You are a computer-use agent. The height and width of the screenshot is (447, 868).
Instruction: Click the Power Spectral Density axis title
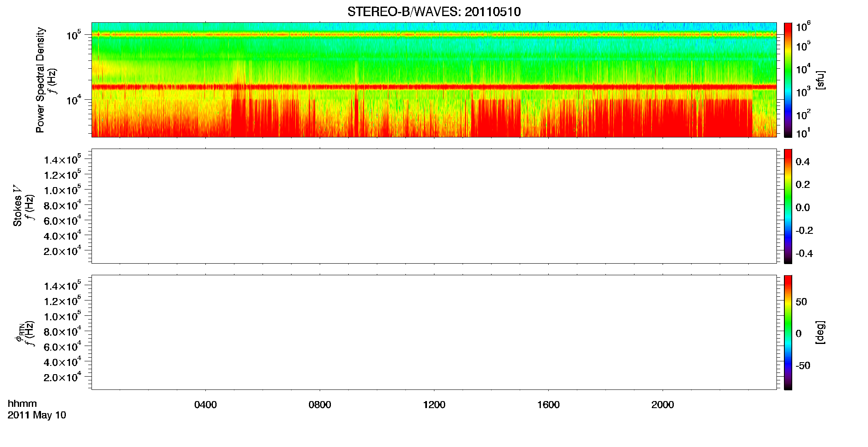[x=40, y=80]
